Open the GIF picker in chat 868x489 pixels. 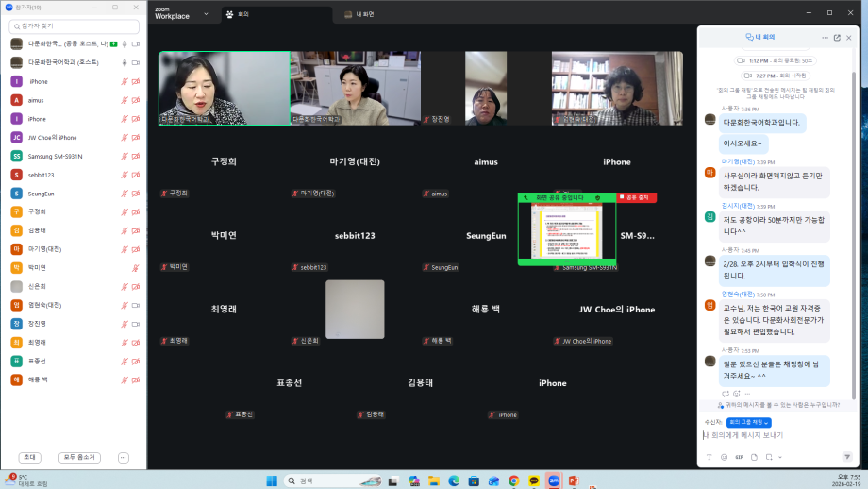(739, 457)
